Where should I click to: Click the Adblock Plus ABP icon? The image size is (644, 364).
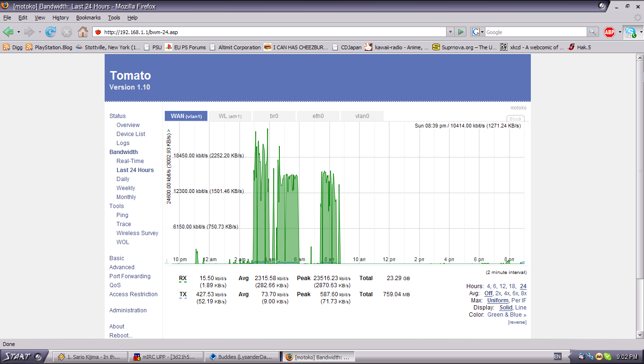tap(609, 32)
